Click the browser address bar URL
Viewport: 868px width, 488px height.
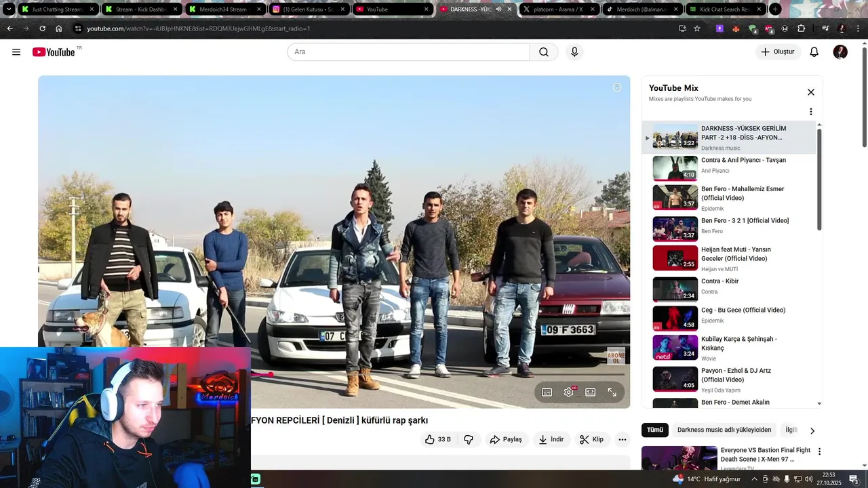click(199, 28)
